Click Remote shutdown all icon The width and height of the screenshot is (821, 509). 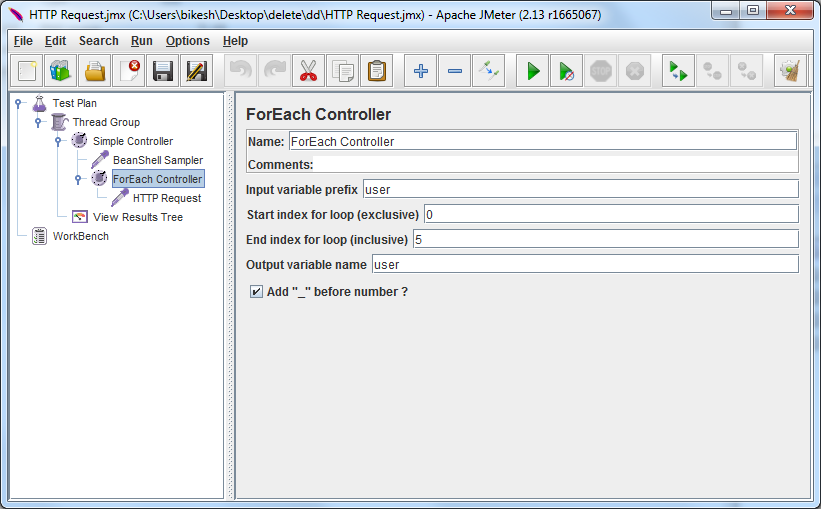pos(747,71)
